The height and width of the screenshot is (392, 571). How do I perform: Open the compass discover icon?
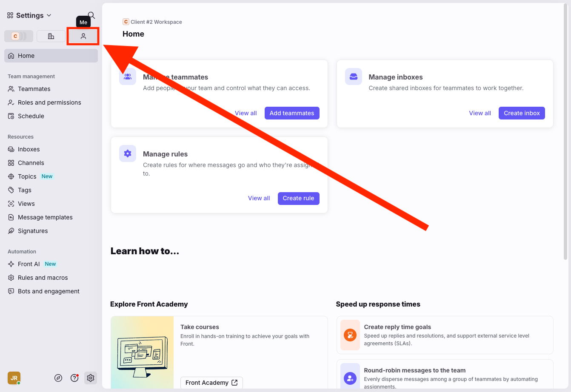(59, 378)
